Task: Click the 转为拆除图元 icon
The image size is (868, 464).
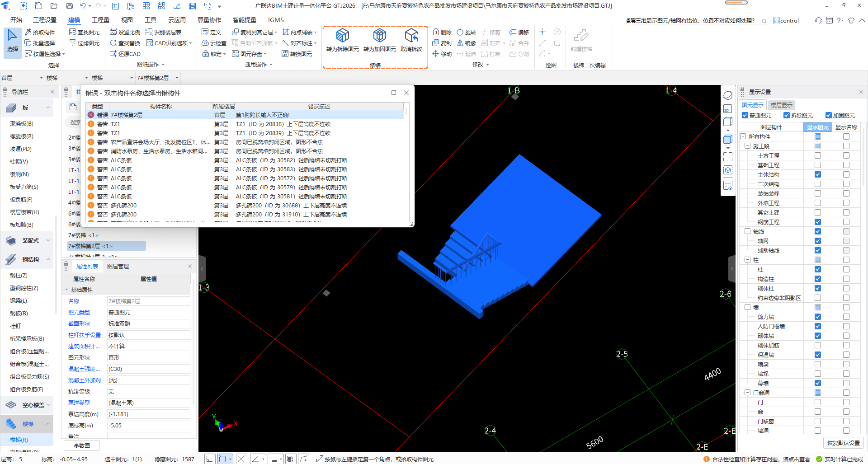Action: point(342,36)
